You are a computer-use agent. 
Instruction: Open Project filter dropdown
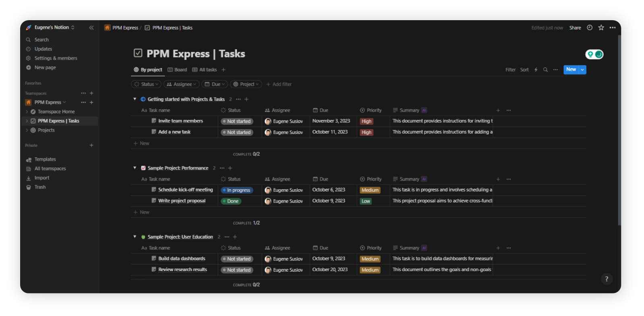(246, 84)
